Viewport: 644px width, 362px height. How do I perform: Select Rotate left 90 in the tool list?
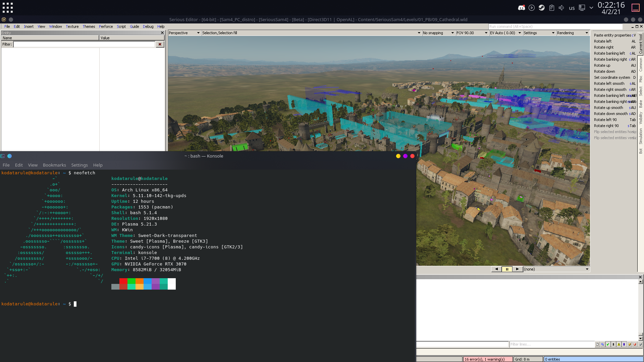click(x=606, y=120)
